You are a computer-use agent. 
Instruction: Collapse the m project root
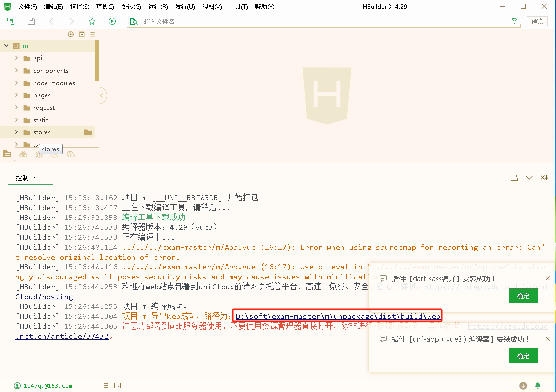click(6, 45)
